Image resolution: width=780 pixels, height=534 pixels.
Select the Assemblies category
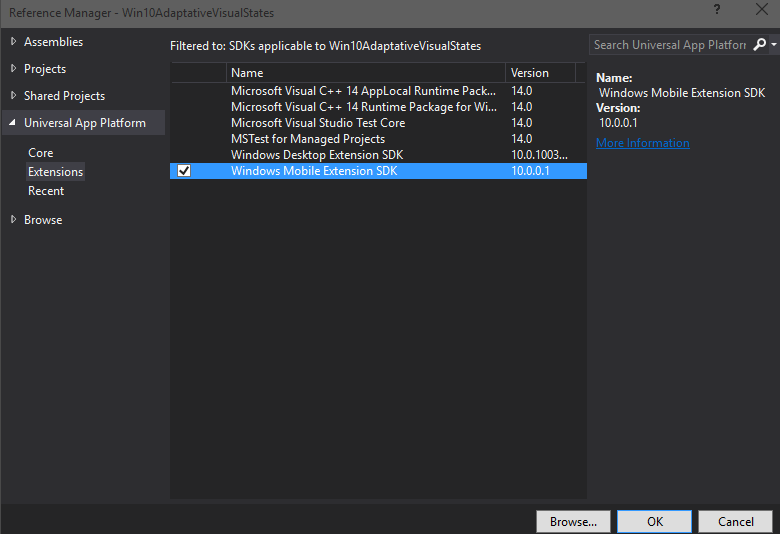[x=53, y=42]
